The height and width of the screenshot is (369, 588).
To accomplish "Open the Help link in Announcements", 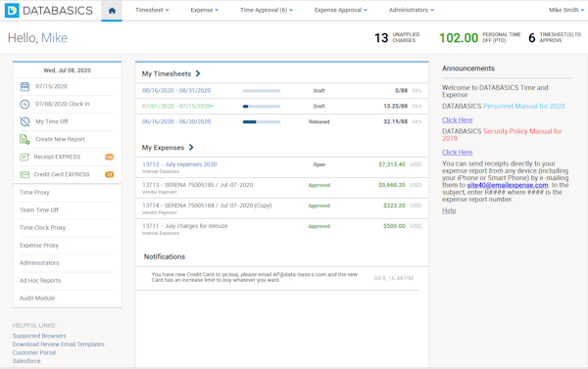I will [449, 210].
